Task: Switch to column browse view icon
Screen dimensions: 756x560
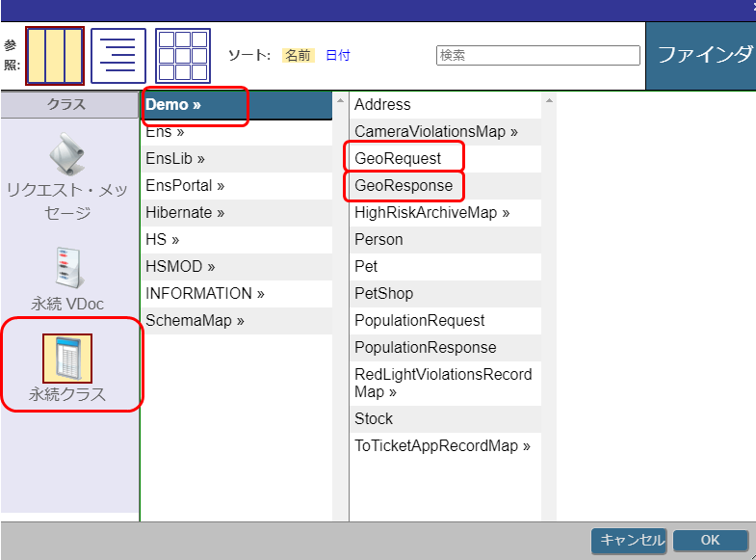Action: 54,56
